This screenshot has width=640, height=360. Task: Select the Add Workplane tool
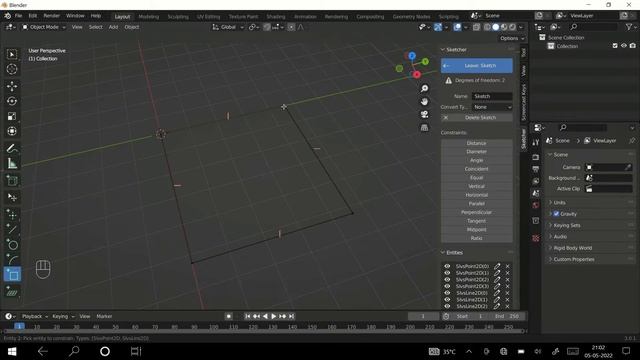tap(12, 291)
